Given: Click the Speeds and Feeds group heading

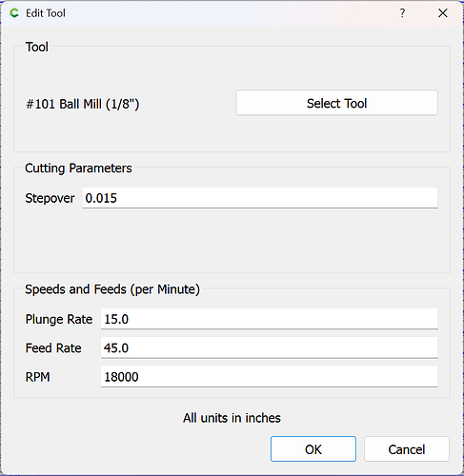Looking at the screenshot, I should tap(112, 289).
